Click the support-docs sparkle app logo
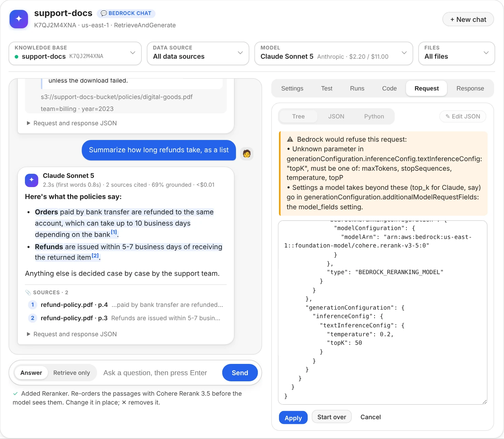The width and height of the screenshot is (504, 439). (x=19, y=19)
